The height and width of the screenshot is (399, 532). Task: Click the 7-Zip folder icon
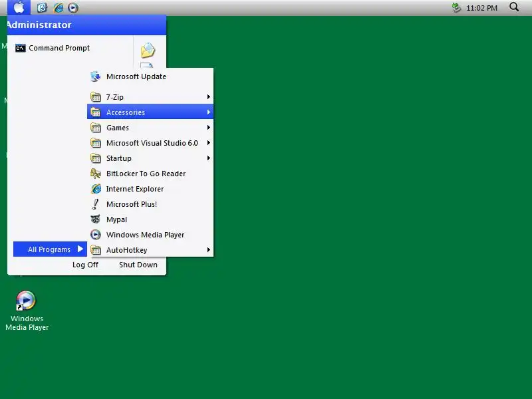[96, 97]
